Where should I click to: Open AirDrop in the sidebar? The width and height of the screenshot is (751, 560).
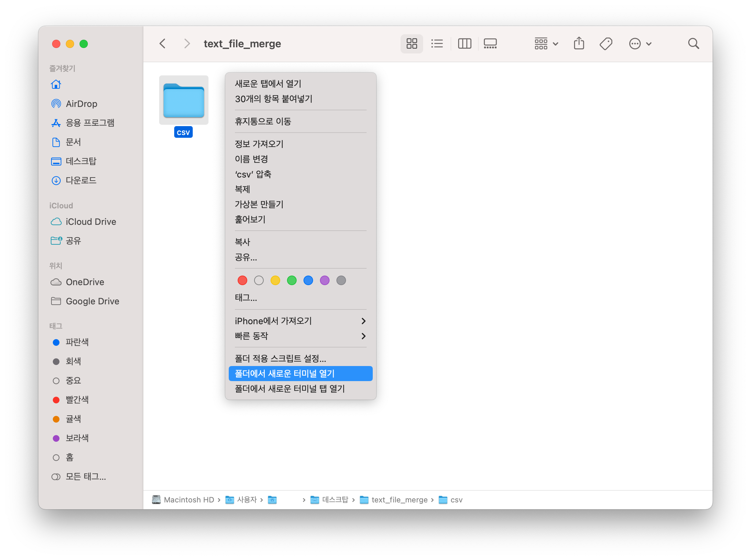point(81,104)
